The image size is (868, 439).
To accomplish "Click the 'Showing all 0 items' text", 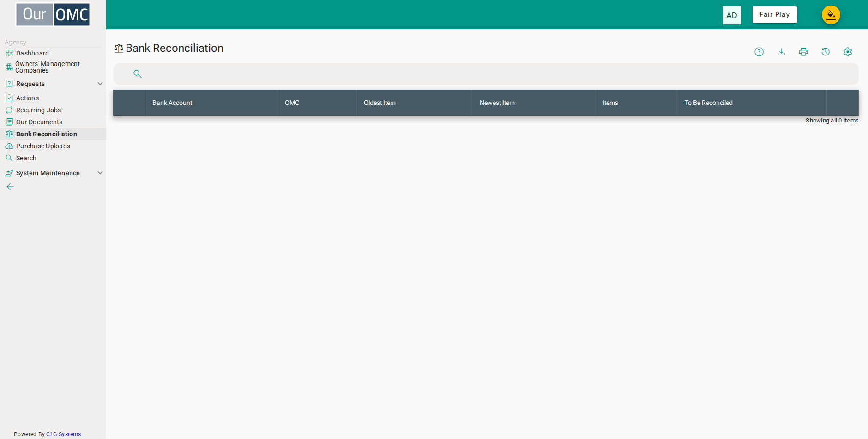I will [832, 121].
